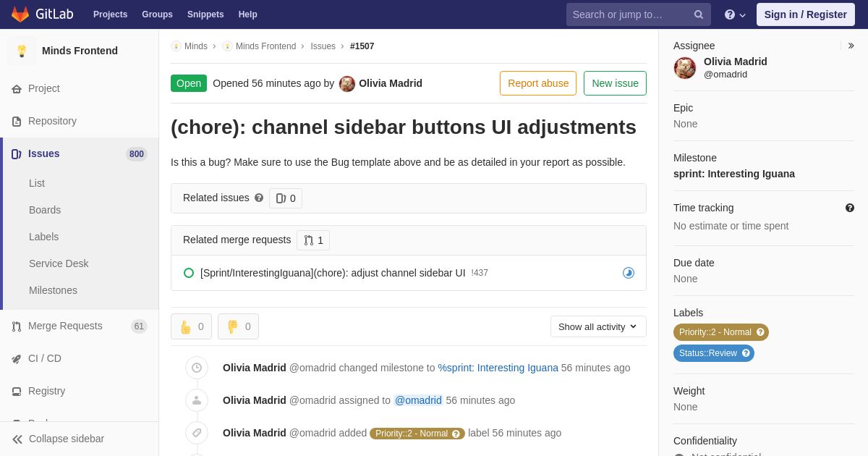Click the GitLab fox logo
The width and height of the screenshot is (868, 456).
[x=20, y=14]
